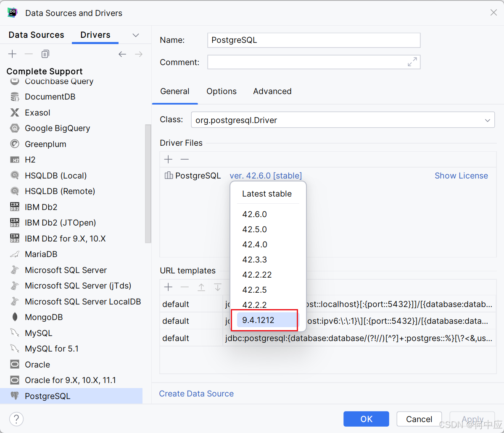Remove URL template with minus icon
504x433 pixels.
pyautogui.click(x=185, y=287)
